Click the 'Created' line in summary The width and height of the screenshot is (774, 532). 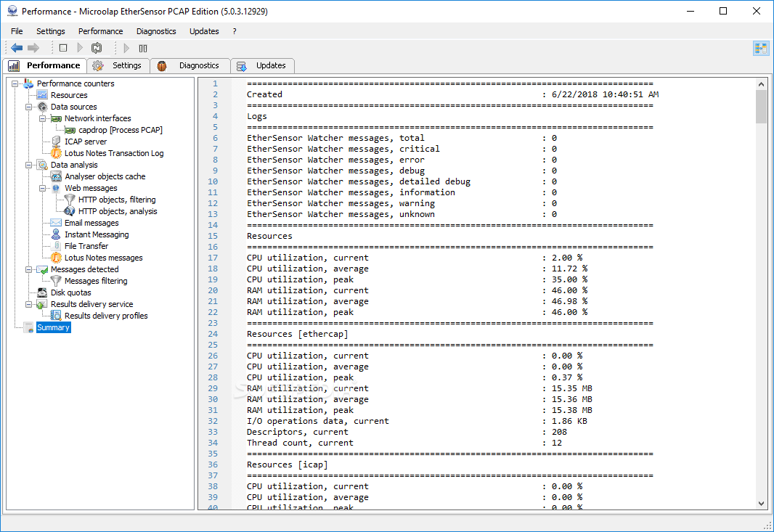point(452,94)
